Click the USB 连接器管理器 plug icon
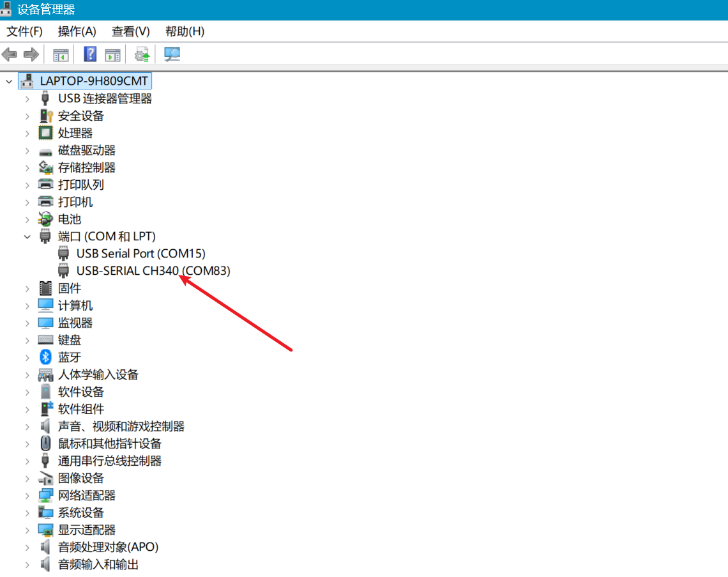728x577 pixels. [45, 98]
